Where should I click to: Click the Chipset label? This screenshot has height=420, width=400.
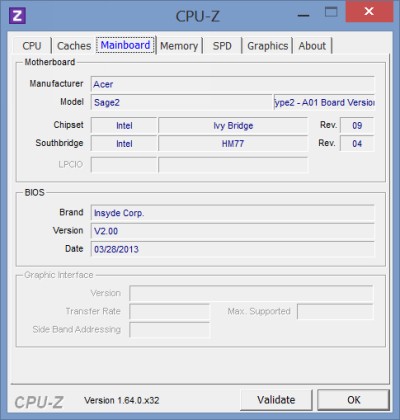click(x=68, y=125)
